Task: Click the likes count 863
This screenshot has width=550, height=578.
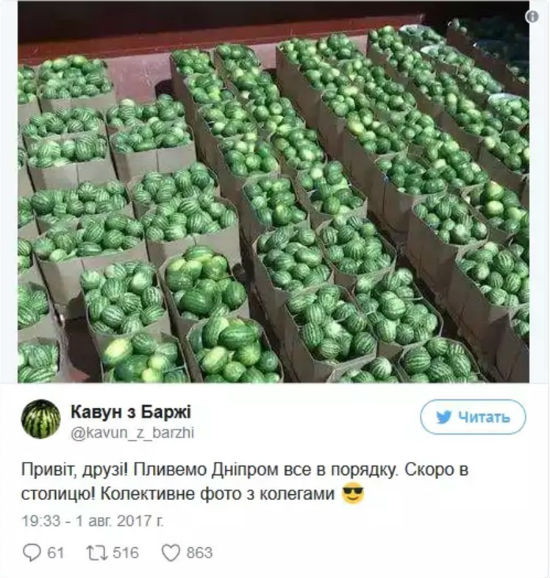Action: [x=199, y=553]
